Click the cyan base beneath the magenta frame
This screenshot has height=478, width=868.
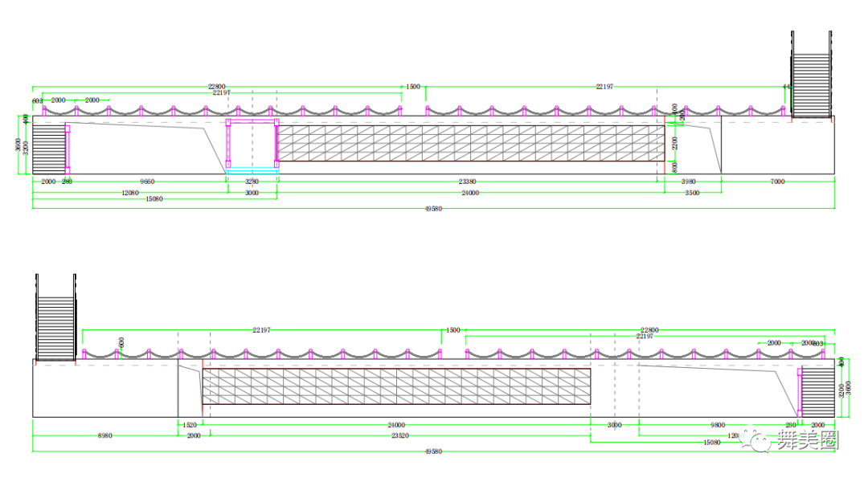(x=252, y=170)
